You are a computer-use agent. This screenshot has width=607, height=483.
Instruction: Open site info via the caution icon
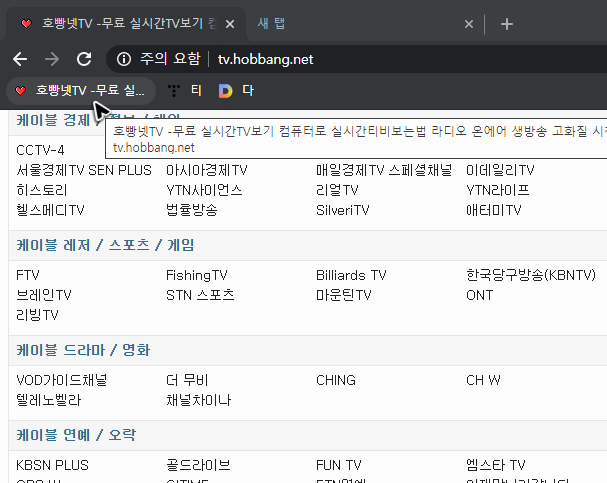click(124, 59)
